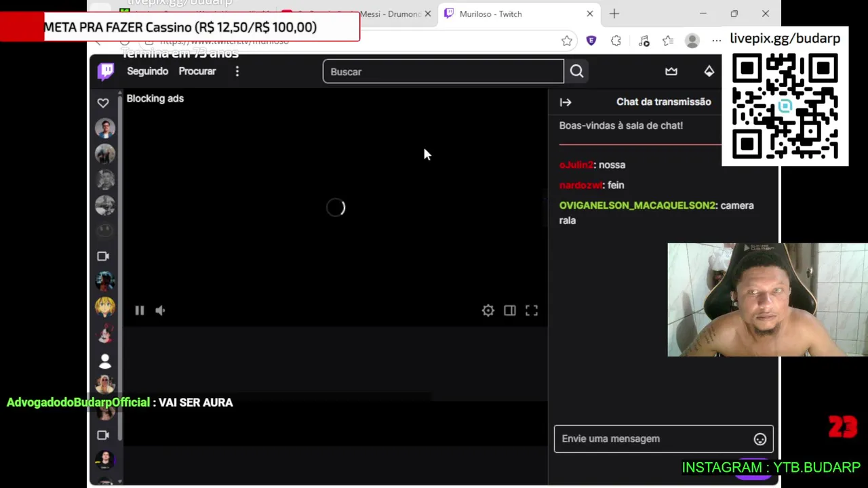Click the Twitch logo home icon
This screenshot has width=868, height=488.
tap(106, 71)
